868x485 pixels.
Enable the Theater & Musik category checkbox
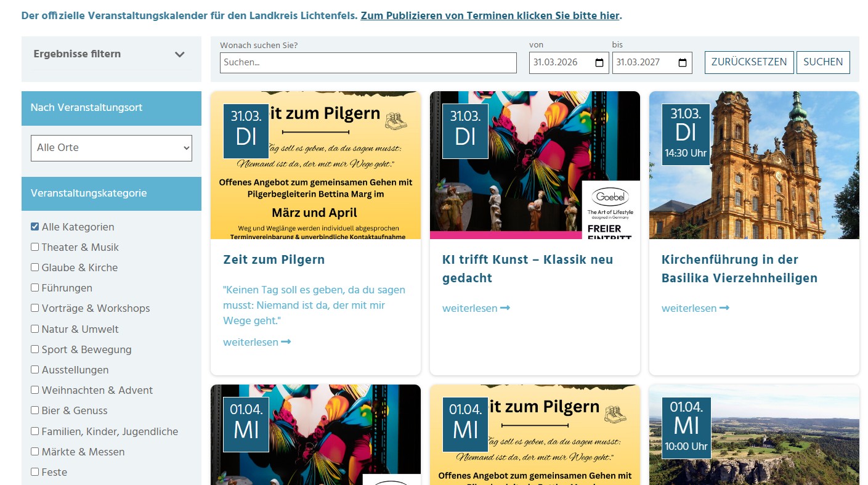pos(35,247)
